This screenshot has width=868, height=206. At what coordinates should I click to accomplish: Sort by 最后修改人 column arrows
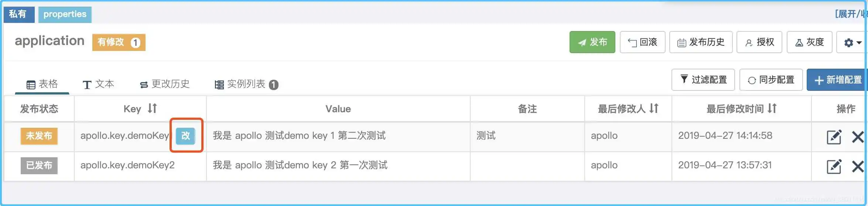pyautogui.click(x=654, y=108)
